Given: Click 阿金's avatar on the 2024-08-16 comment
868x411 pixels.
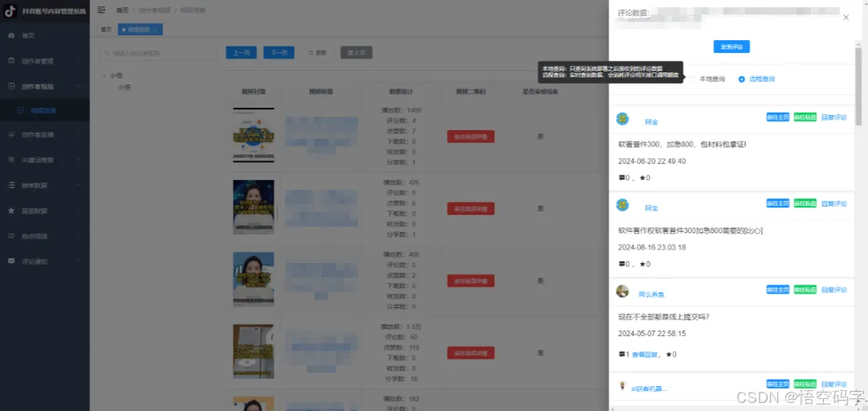Looking at the screenshot, I should tap(623, 205).
